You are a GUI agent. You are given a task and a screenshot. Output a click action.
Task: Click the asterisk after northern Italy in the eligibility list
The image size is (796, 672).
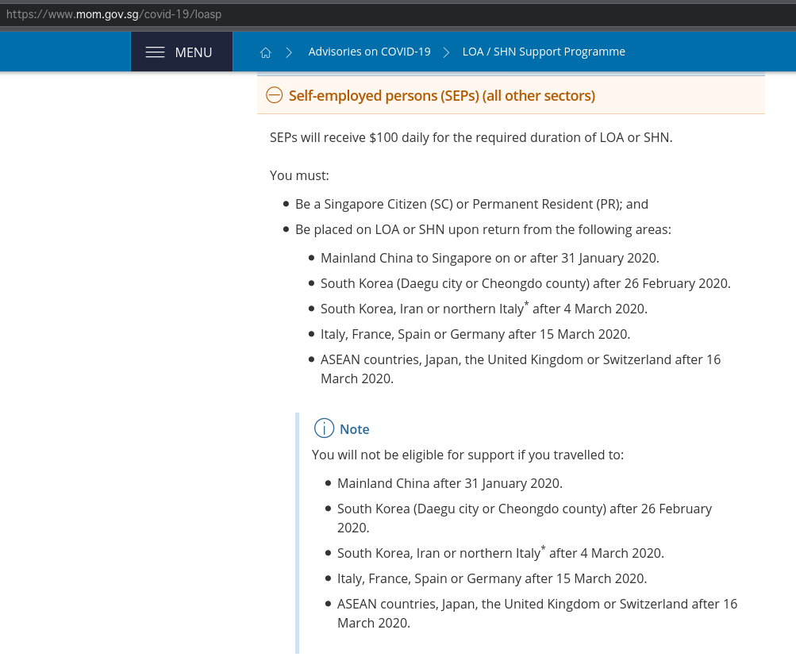point(526,304)
